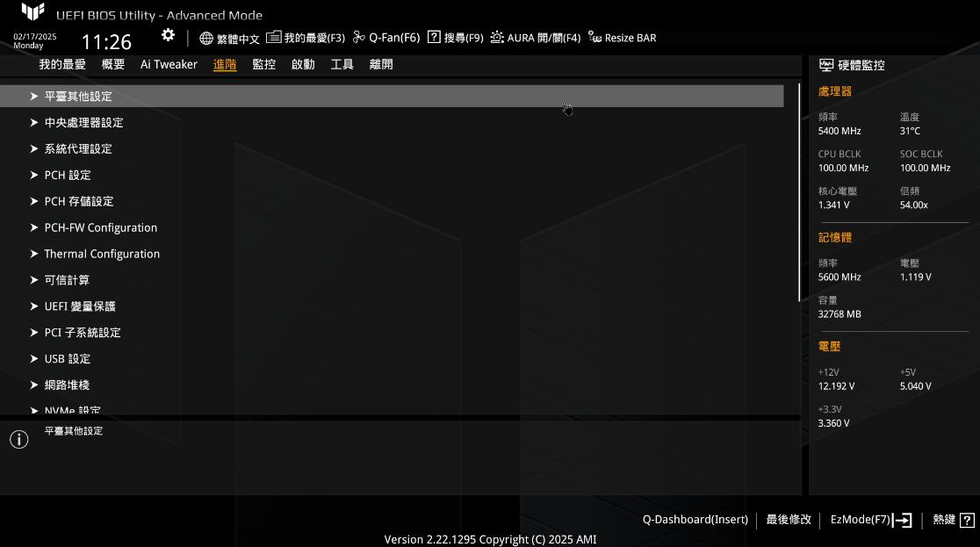Image resolution: width=980 pixels, height=547 pixels.
Task: Open the 搜尋(F9) search icon
Action: pyautogui.click(x=434, y=38)
